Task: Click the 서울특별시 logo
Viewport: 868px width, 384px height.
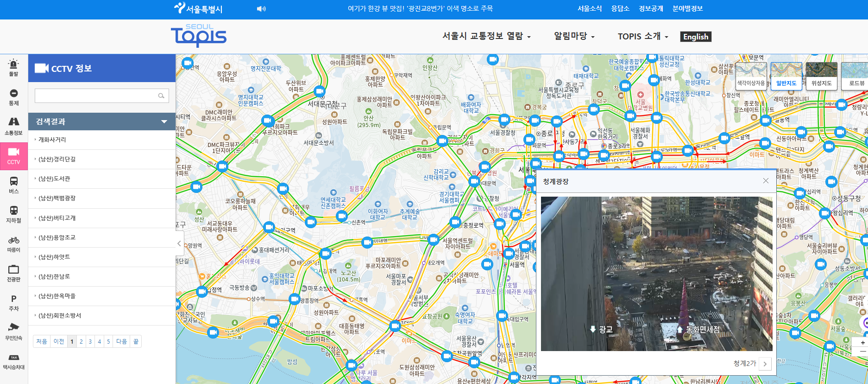Action: coord(198,8)
